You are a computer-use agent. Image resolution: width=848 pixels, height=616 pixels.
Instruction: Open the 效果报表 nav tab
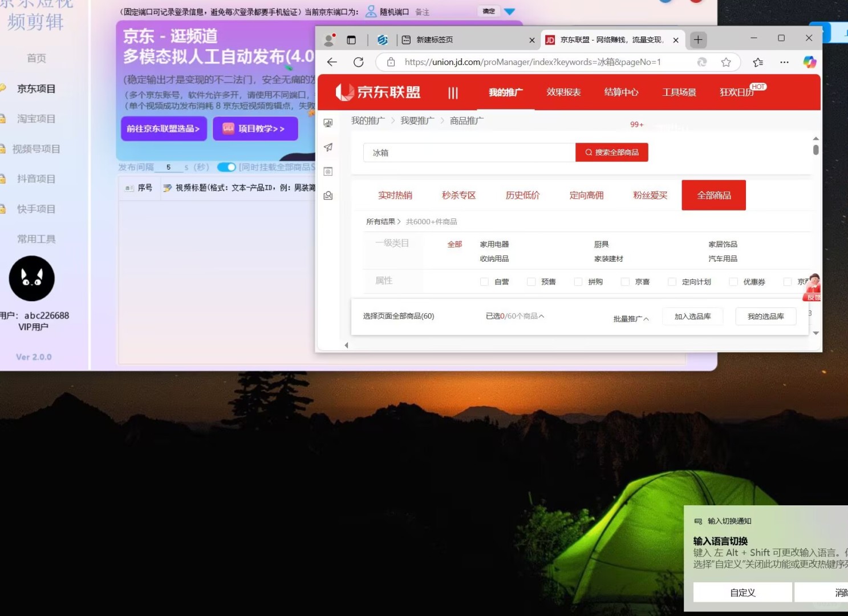[x=563, y=92]
